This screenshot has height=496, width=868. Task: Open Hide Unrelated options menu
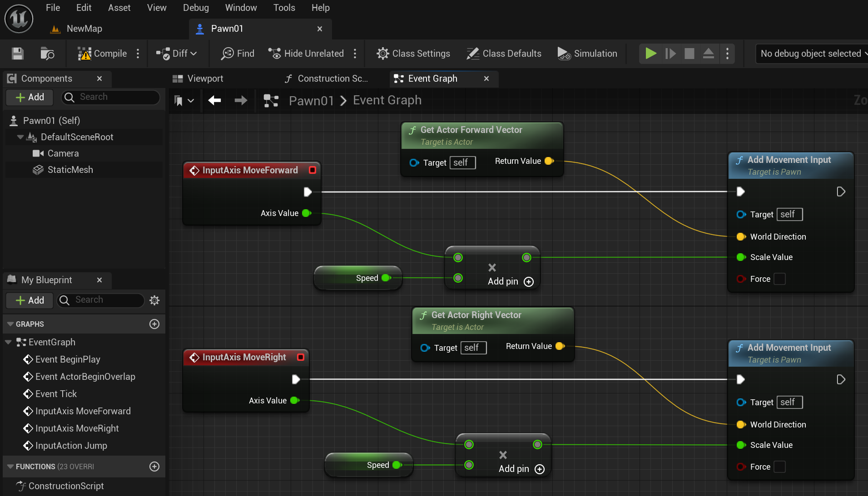coord(355,54)
